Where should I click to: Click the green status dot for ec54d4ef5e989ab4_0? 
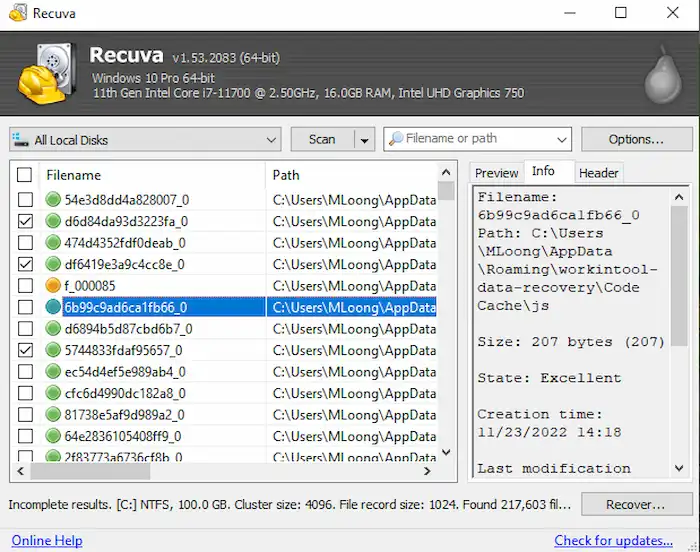(53, 372)
